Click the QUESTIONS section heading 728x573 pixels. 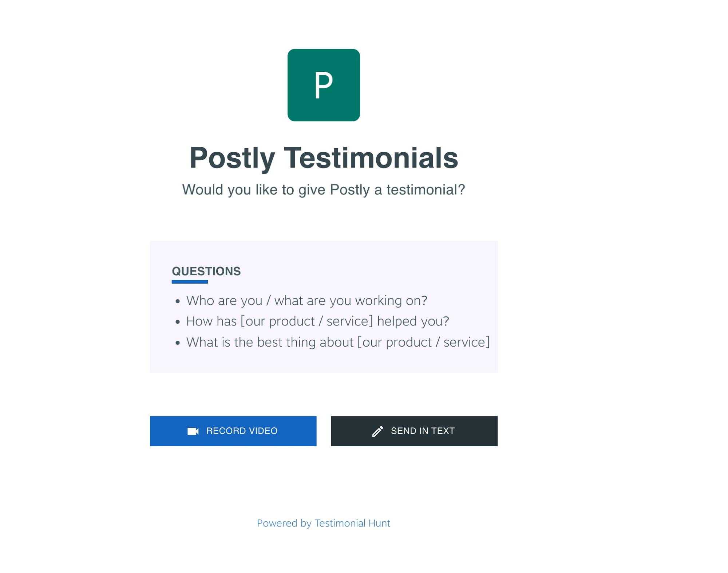tap(206, 271)
